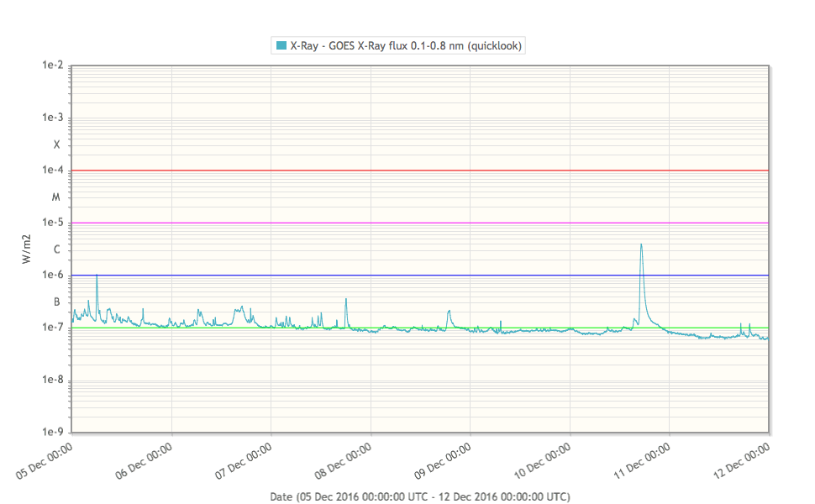Screen dimensions: 815x504
Task: Click the 'B' flare class label
Action: pos(56,302)
